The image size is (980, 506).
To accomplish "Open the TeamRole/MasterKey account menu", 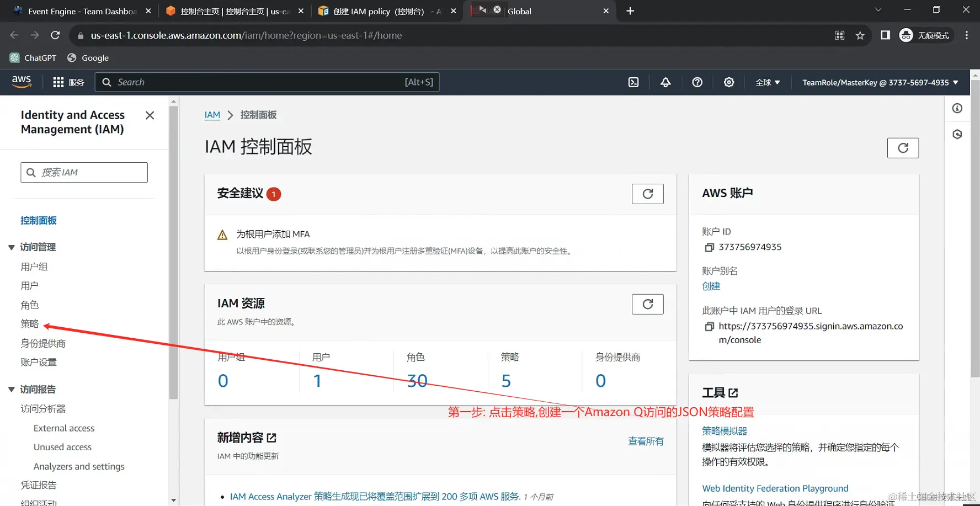I will [x=880, y=82].
